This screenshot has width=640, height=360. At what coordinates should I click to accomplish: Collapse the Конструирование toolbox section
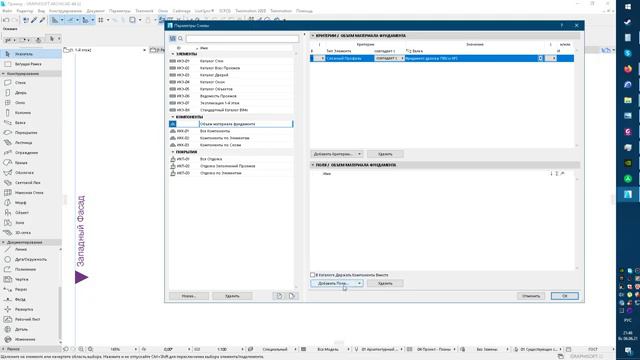4,74
